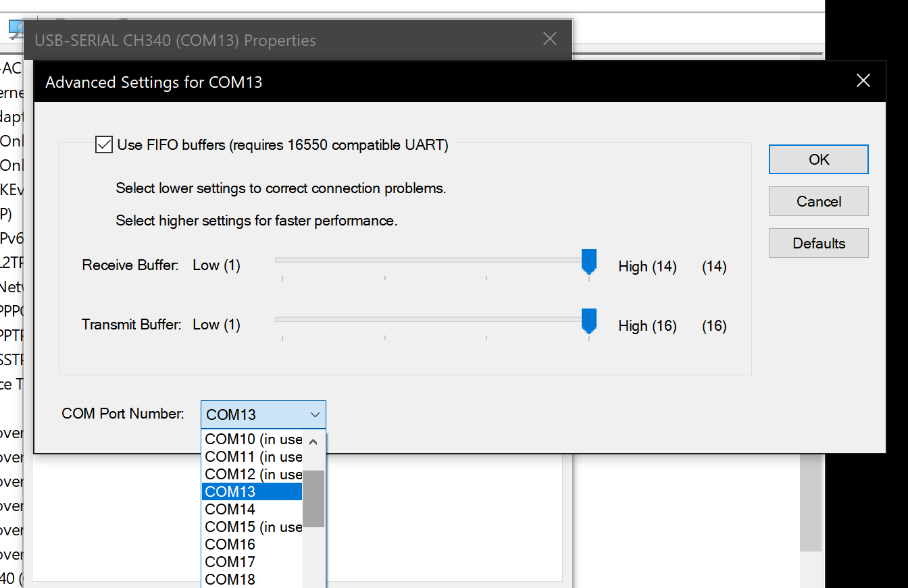
Task: Click the port list scrollbar thumb
Action: click(313, 499)
